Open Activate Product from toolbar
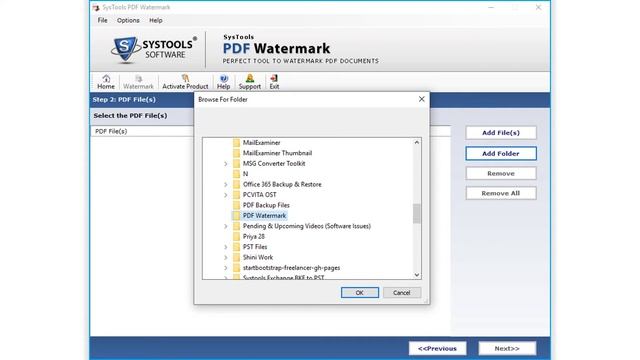 pyautogui.click(x=185, y=82)
